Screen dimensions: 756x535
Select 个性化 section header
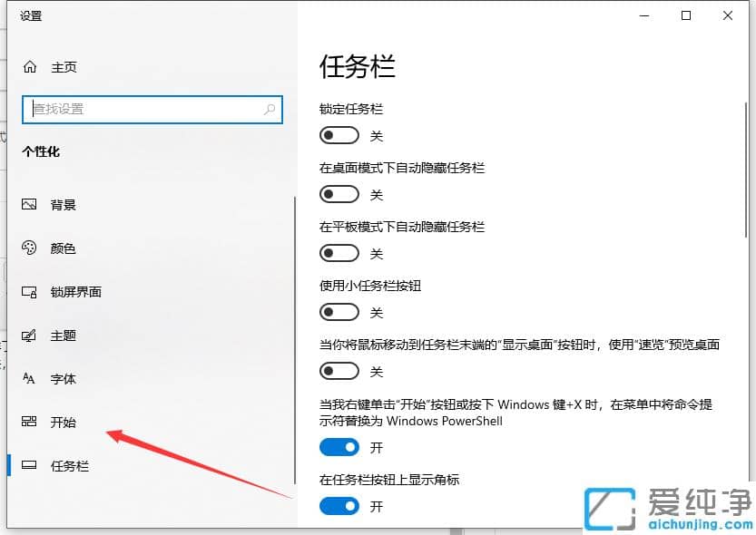[x=41, y=152]
